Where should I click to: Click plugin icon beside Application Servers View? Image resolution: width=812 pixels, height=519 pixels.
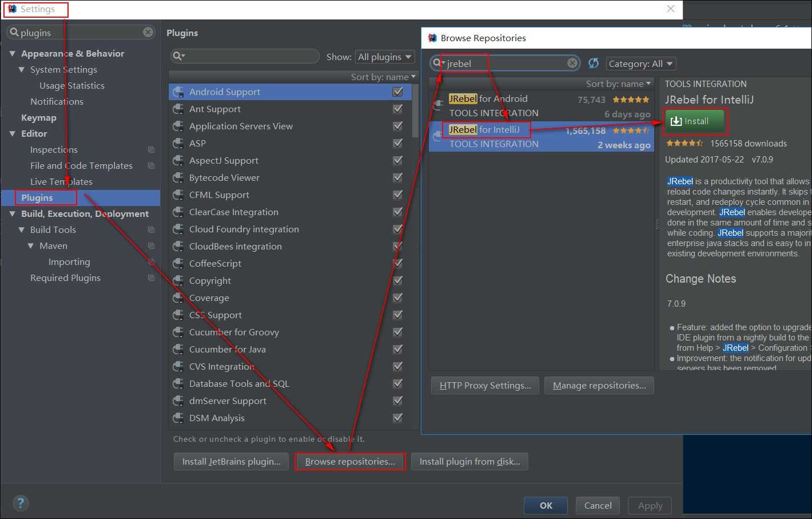pos(178,126)
